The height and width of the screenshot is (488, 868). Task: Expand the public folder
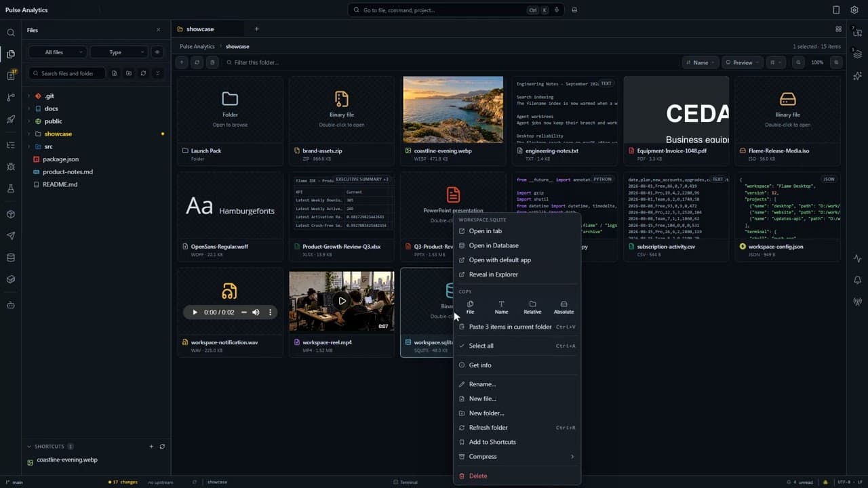click(x=29, y=121)
